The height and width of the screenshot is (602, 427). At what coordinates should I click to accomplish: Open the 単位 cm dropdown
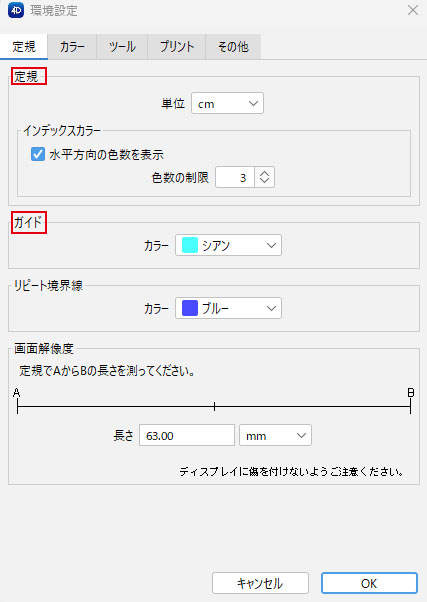coord(227,103)
